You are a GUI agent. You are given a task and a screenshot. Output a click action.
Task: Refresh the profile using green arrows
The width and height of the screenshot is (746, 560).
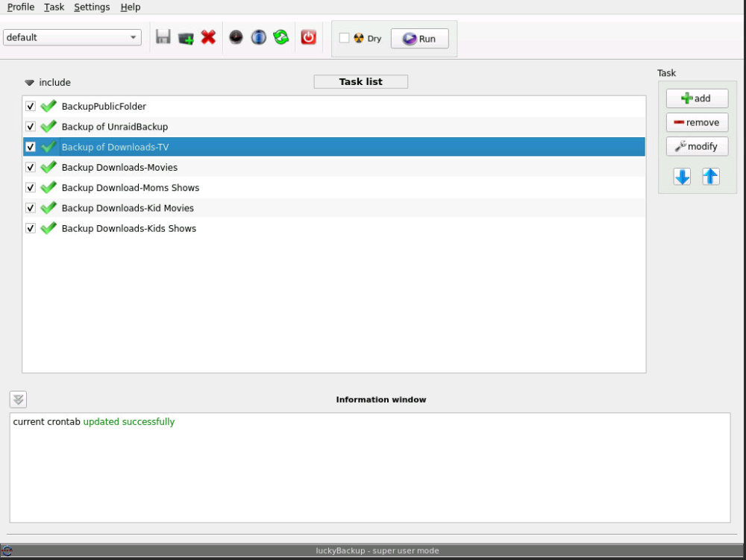tap(281, 37)
